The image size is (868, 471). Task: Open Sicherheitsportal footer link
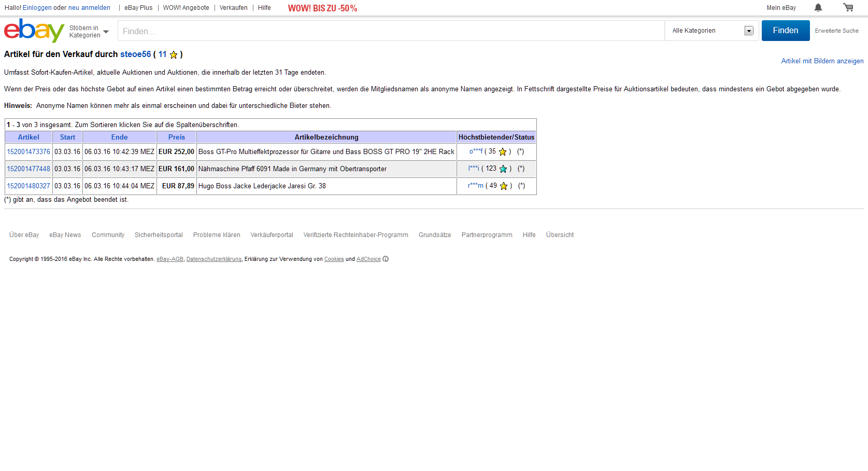pyautogui.click(x=159, y=235)
